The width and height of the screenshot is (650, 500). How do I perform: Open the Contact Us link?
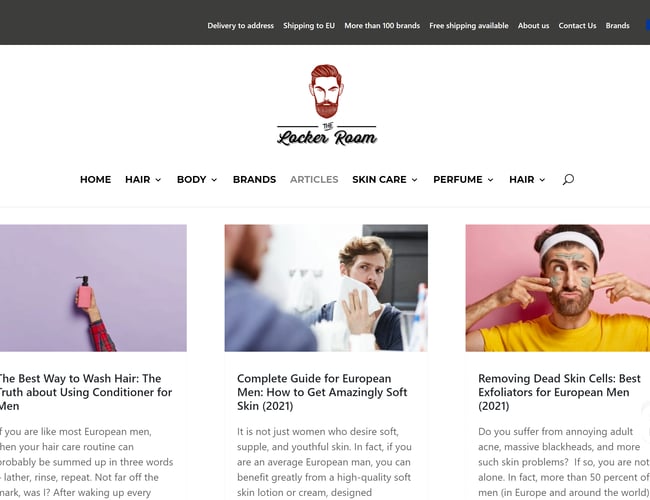(x=577, y=26)
